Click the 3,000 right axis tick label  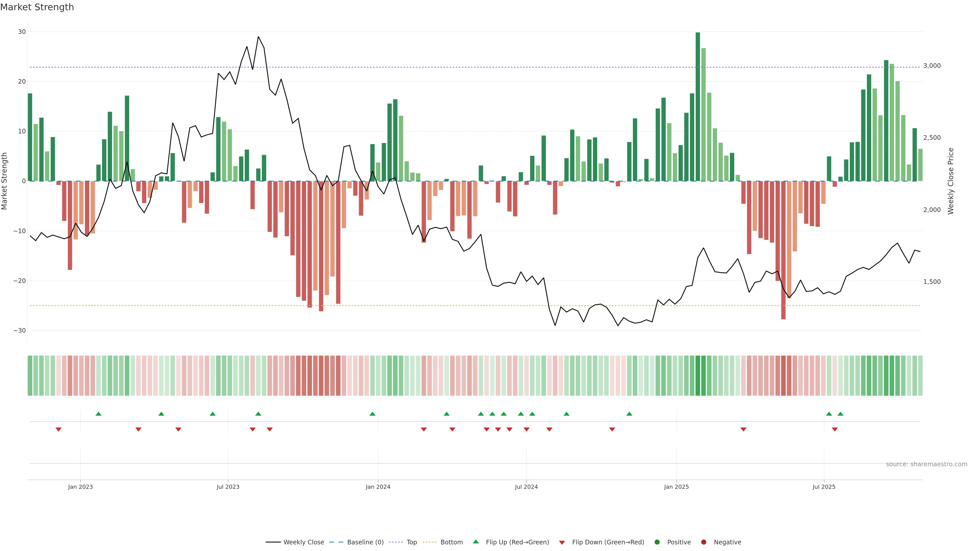tap(932, 66)
